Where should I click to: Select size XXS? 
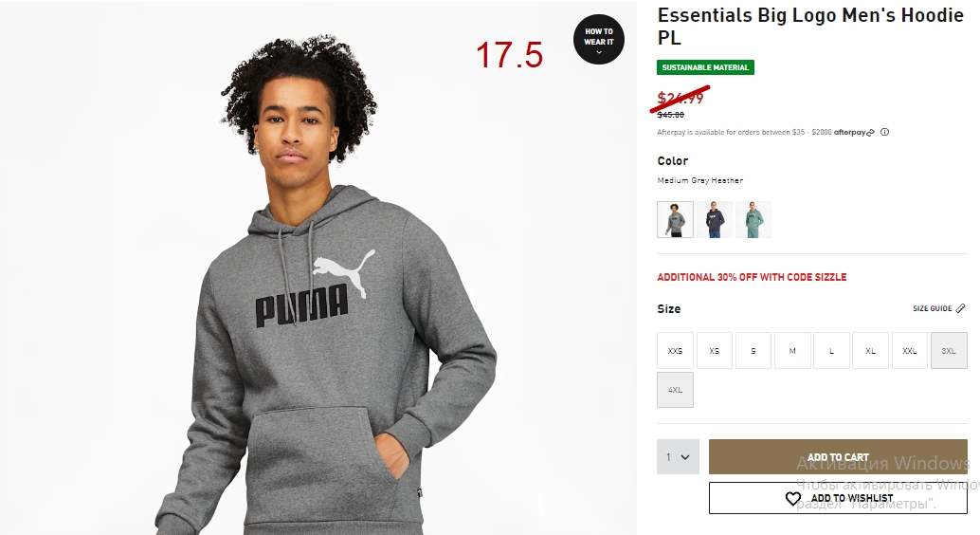click(x=675, y=350)
